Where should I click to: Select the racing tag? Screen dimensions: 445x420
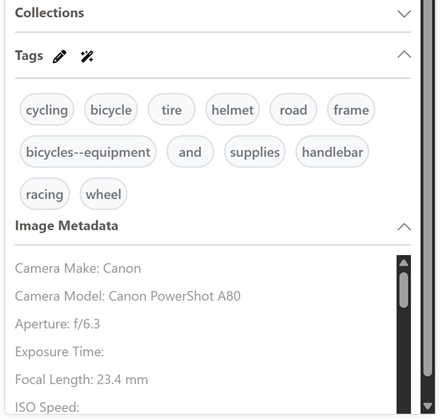(45, 194)
